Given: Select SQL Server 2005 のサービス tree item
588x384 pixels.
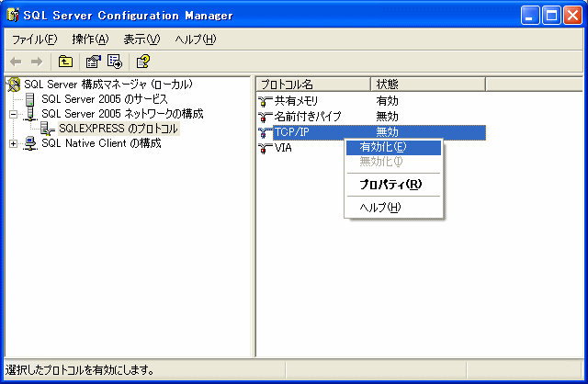Looking at the screenshot, I should coord(104,99).
